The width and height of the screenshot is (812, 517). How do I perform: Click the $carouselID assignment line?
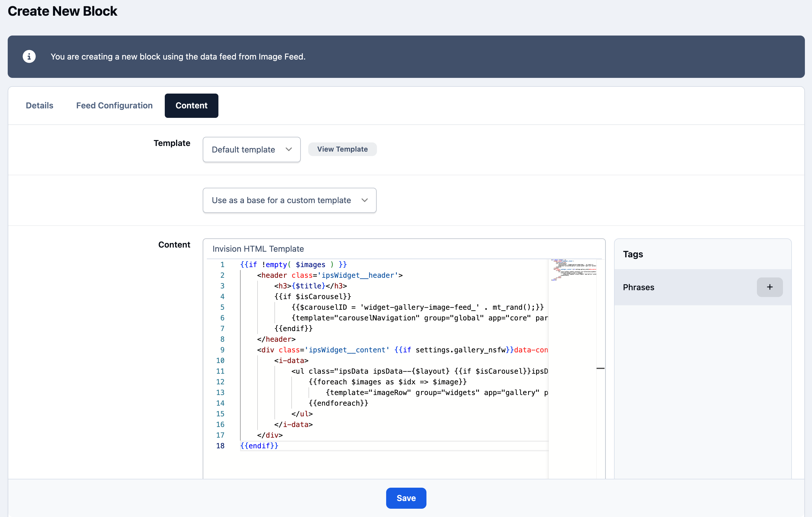point(418,307)
